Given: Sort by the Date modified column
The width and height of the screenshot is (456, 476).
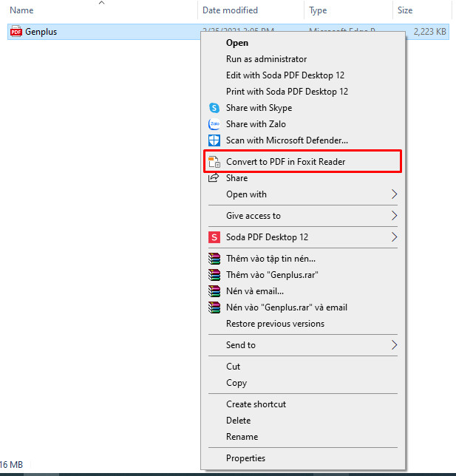Looking at the screenshot, I should [230, 10].
